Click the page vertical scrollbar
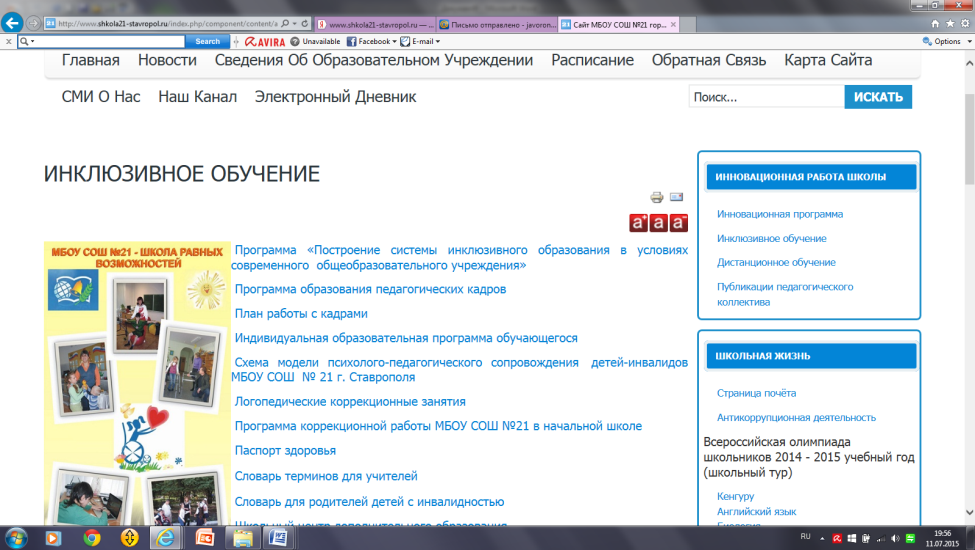Image resolution: width=975 pixels, height=550 pixels. pos(968,300)
